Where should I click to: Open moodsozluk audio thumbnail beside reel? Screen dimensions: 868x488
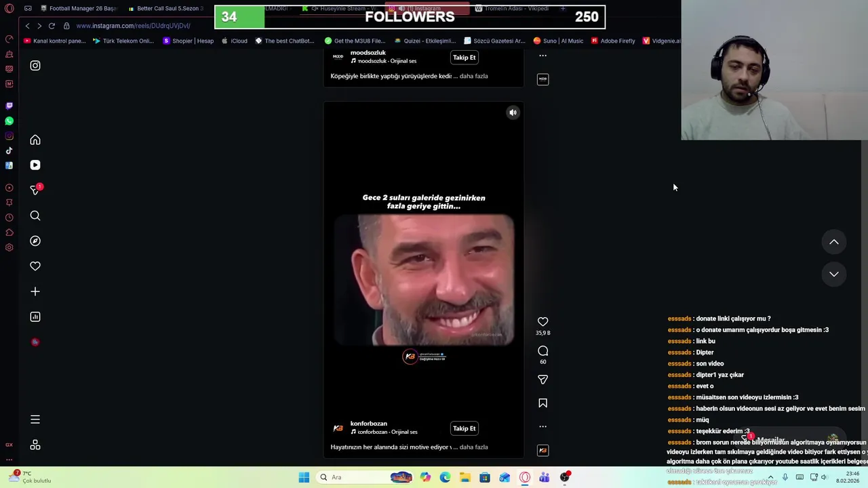tap(542, 79)
